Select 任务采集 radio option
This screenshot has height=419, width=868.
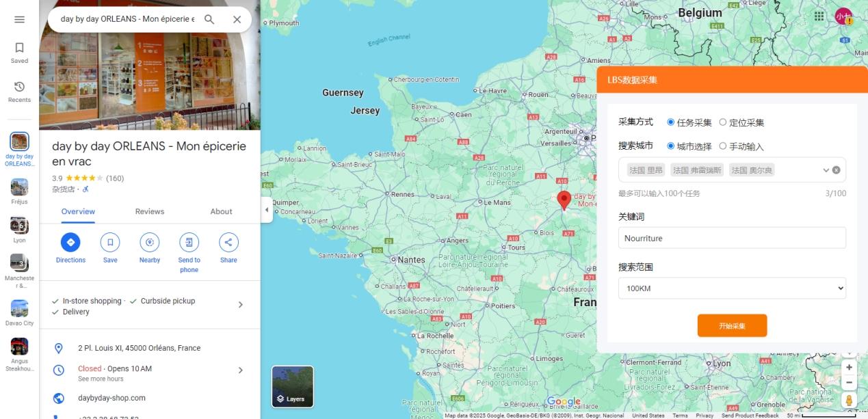coord(670,122)
